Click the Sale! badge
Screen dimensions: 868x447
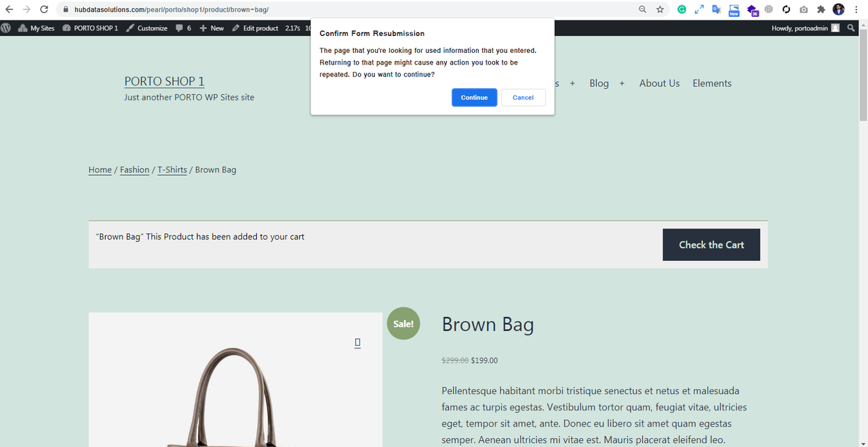coord(403,324)
